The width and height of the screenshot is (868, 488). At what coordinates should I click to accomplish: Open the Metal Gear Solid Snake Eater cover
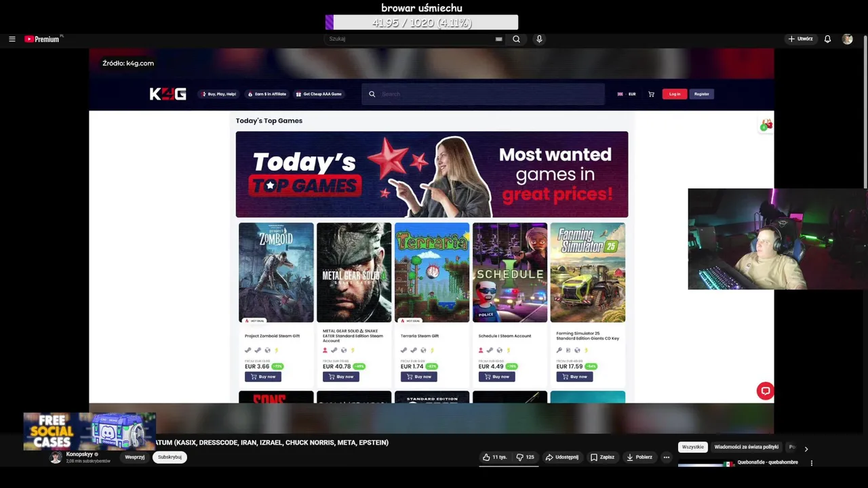354,272
